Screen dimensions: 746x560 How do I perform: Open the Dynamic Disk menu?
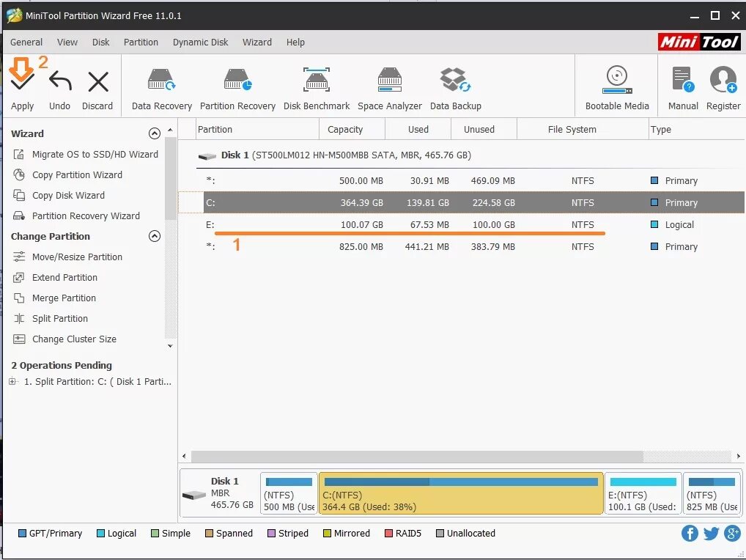pyautogui.click(x=200, y=42)
